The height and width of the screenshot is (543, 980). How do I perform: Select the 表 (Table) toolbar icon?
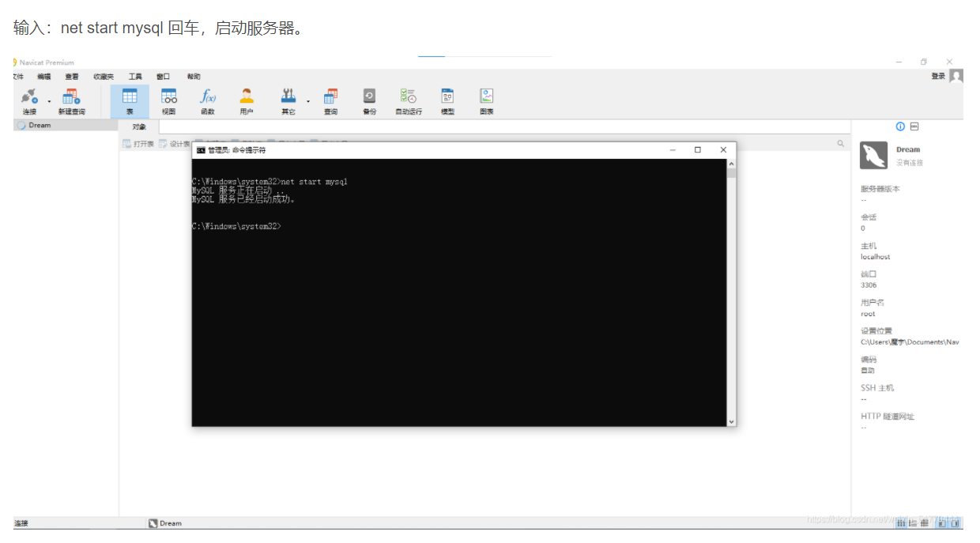point(130,100)
